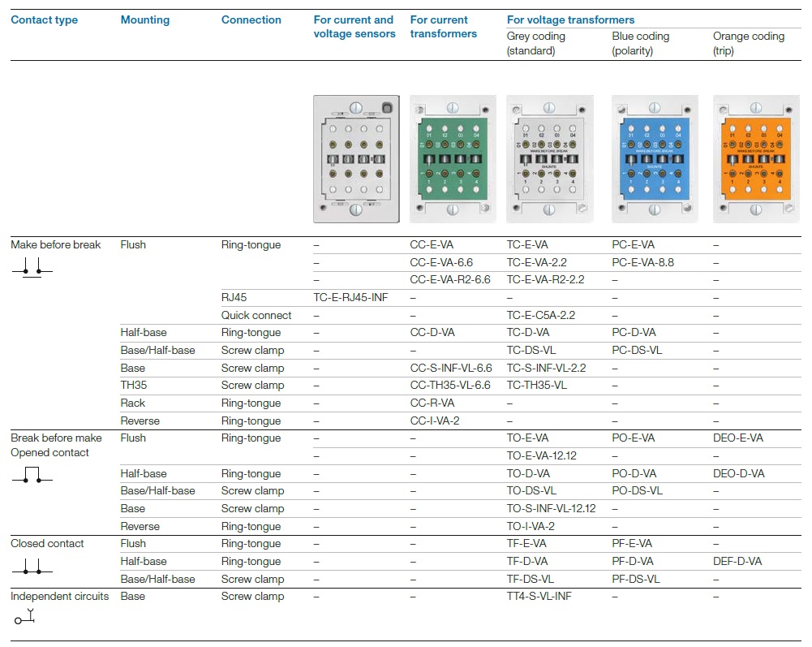812x647 pixels.
Task: Click part number DEF-D-VA
Action: (737, 562)
